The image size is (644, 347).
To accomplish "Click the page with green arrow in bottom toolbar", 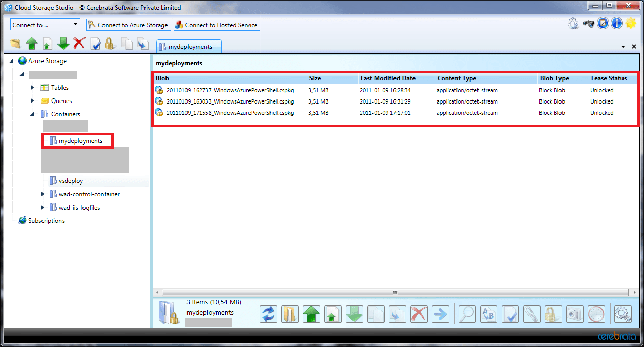I will (x=333, y=314).
